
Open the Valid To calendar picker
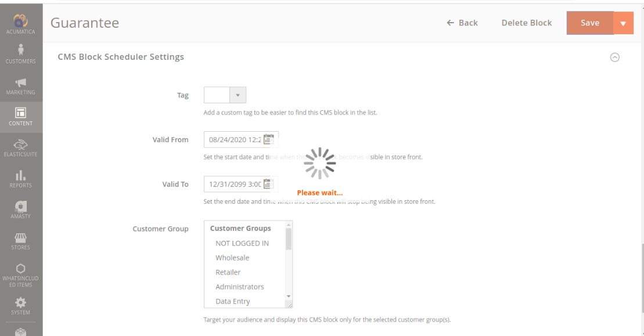click(268, 184)
